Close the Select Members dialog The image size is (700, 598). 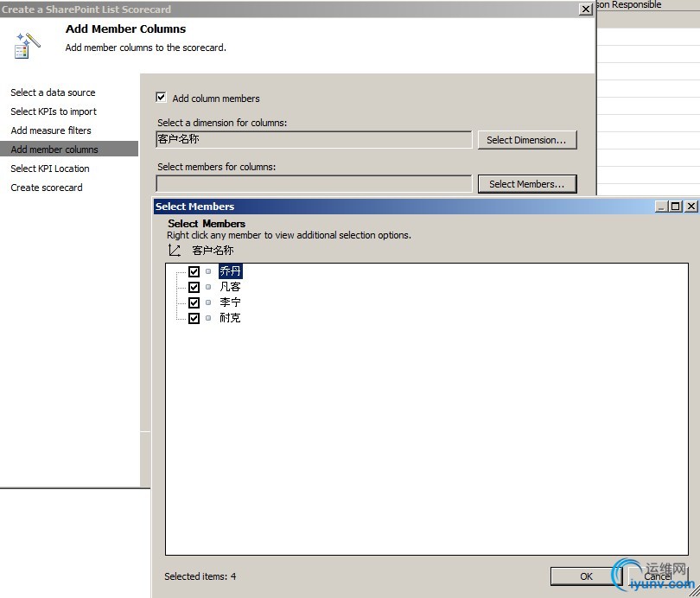[x=691, y=207]
